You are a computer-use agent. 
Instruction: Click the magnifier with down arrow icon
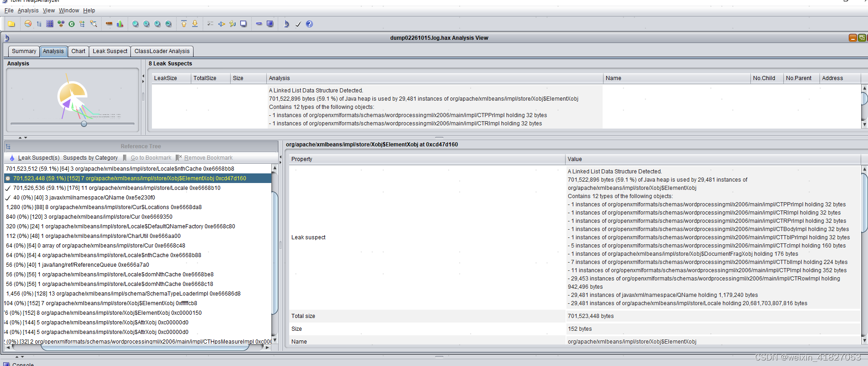[146, 24]
